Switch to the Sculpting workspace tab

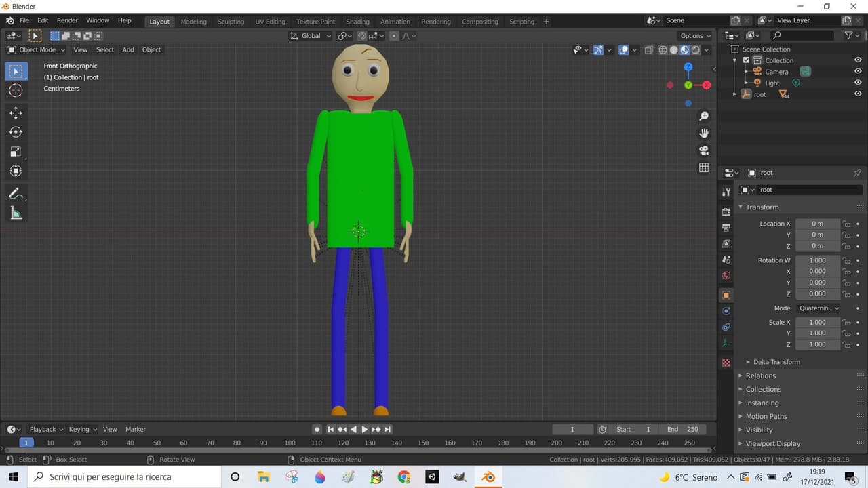[x=231, y=22]
